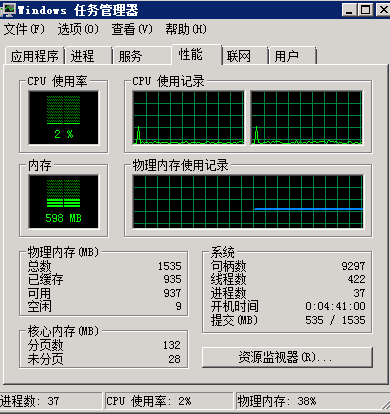Close the Task Manager window

(383, 10)
